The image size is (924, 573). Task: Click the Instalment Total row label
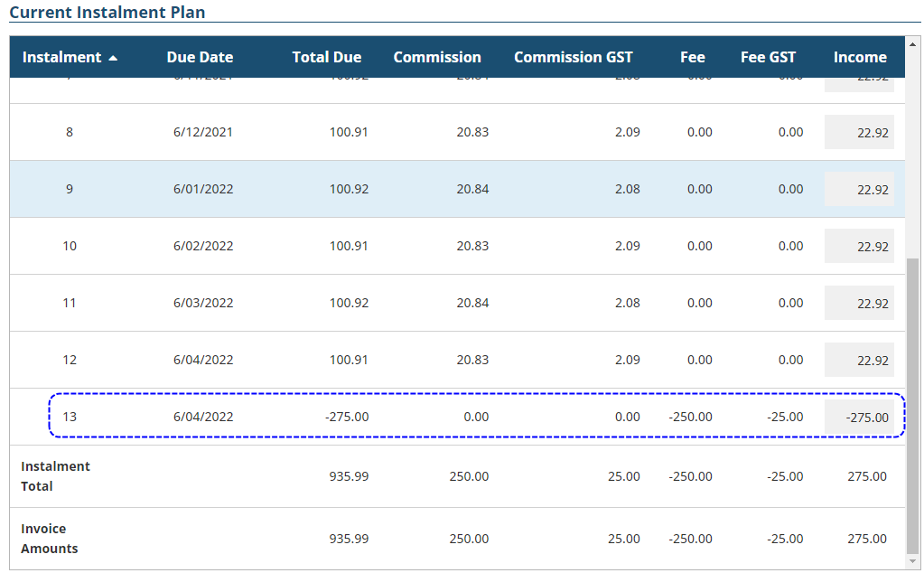(x=56, y=476)
